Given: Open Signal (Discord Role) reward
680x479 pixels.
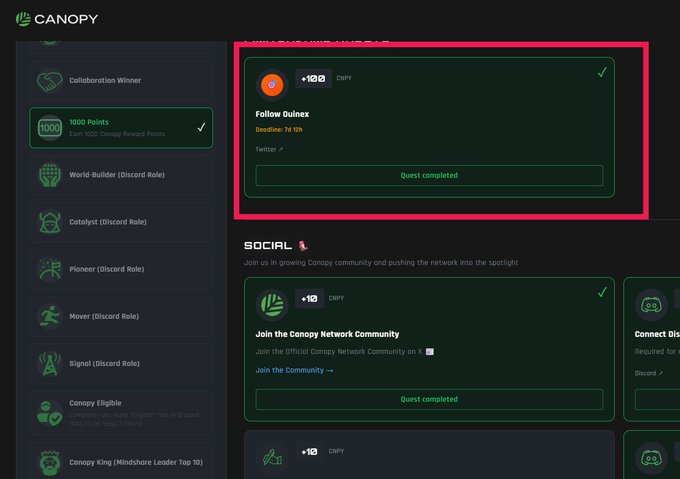Looking at the screenshot, I should tap(121, 363).
